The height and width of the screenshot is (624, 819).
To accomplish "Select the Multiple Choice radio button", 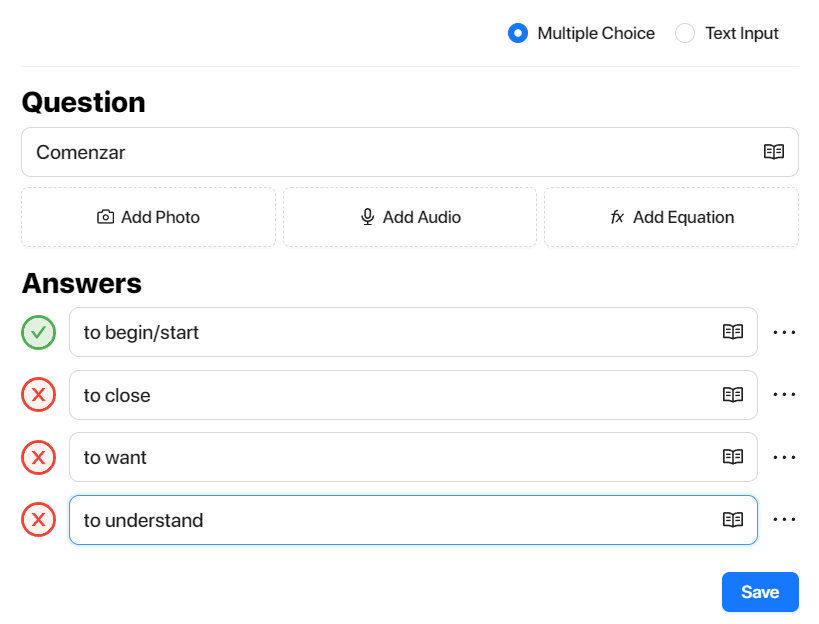I will coord(518,33).
